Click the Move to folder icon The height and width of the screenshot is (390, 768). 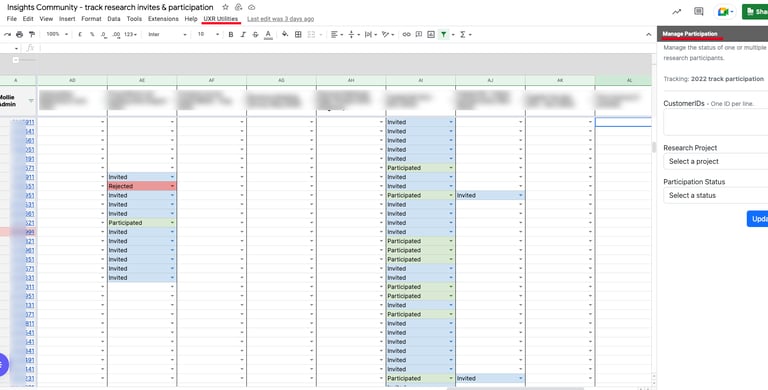click(x=239, y=7)
